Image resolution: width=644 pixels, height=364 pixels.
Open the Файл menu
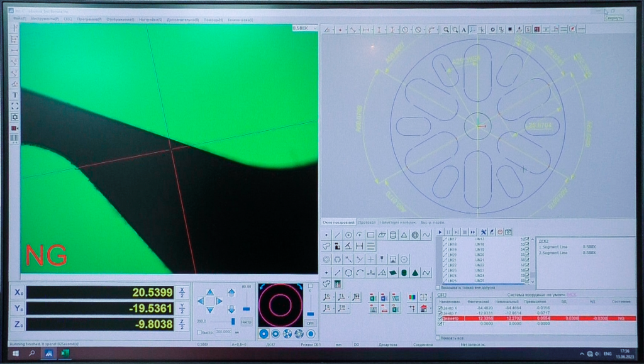click(19, 19)
